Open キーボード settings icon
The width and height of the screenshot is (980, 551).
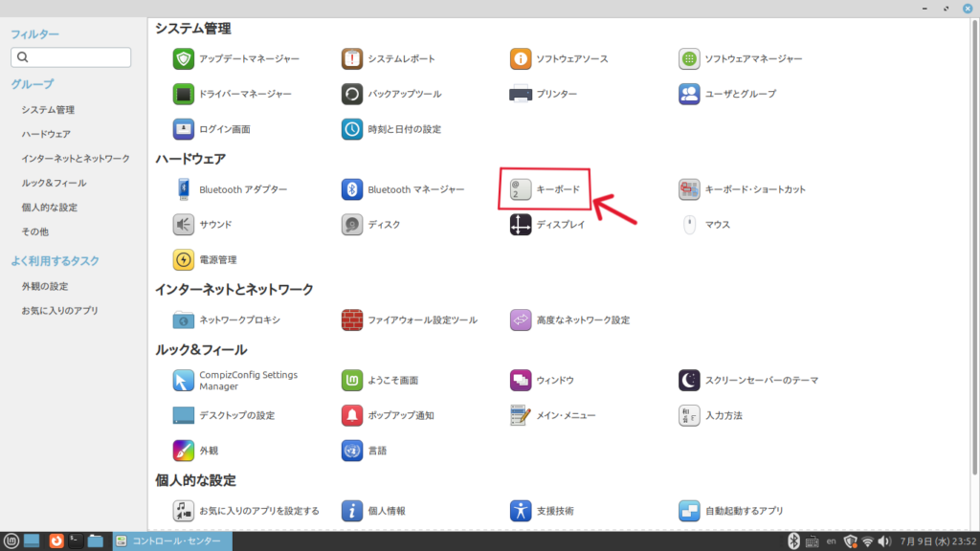[521, 189]
